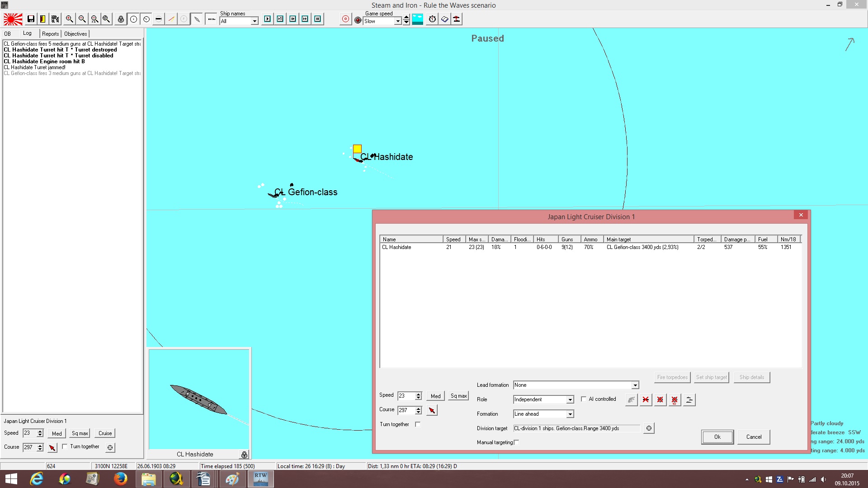Image resolution: width=868 pixels, height=488 pixels.
Task: Cancel the division dialog
Action: (x=754, y=437)
